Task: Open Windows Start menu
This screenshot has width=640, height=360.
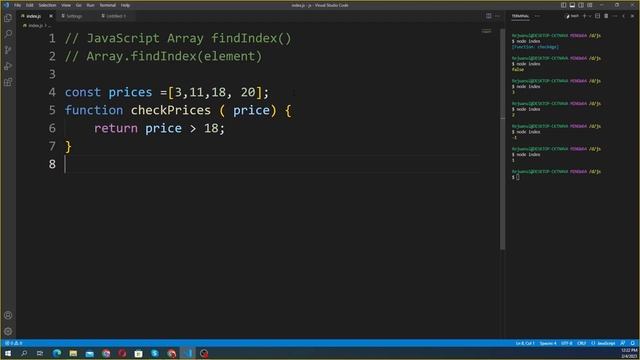Action: pyautogui.click(x=8, y=353)
